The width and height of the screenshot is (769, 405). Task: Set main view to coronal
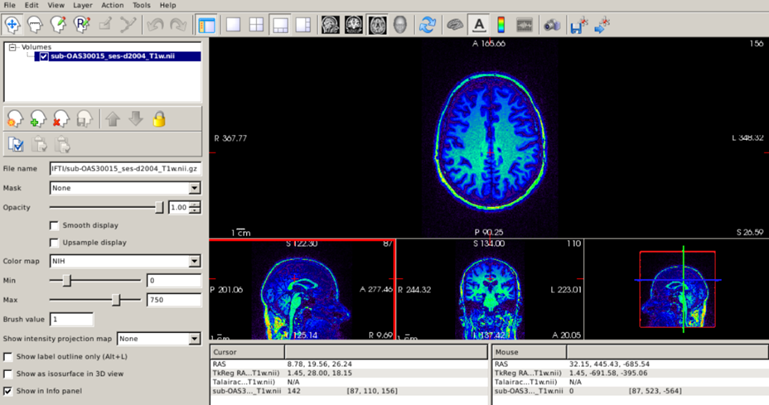(354, 25)
